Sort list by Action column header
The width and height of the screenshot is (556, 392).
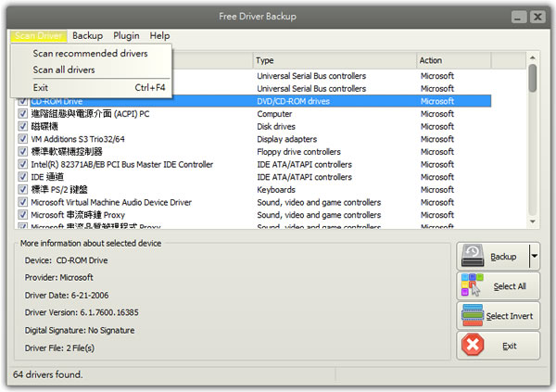coord(468,60)
